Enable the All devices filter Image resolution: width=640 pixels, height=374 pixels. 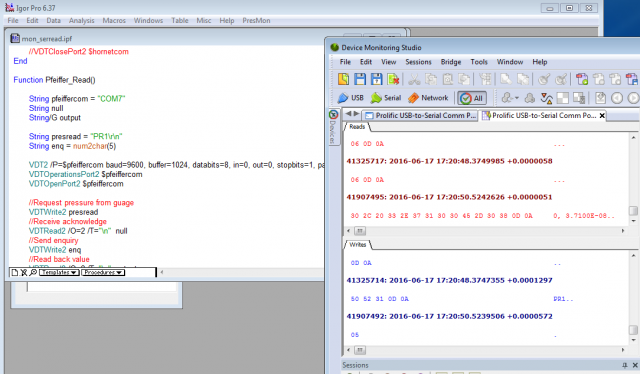pyautogui.click(x=472, y=98)
